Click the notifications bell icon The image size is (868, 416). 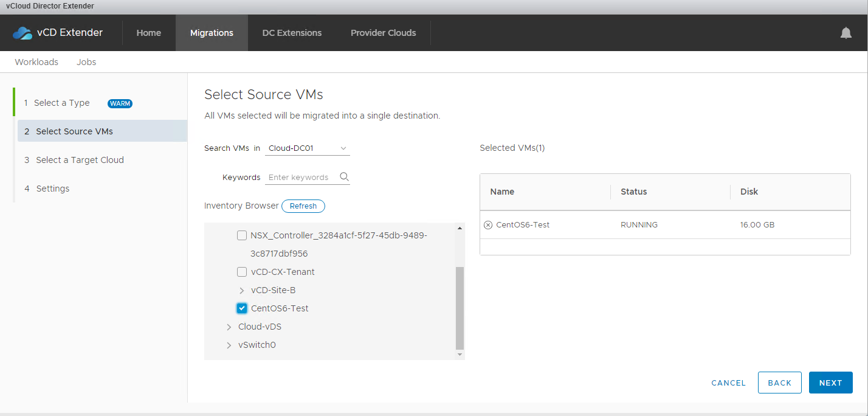pyautogui.click(x=846, y=33)
